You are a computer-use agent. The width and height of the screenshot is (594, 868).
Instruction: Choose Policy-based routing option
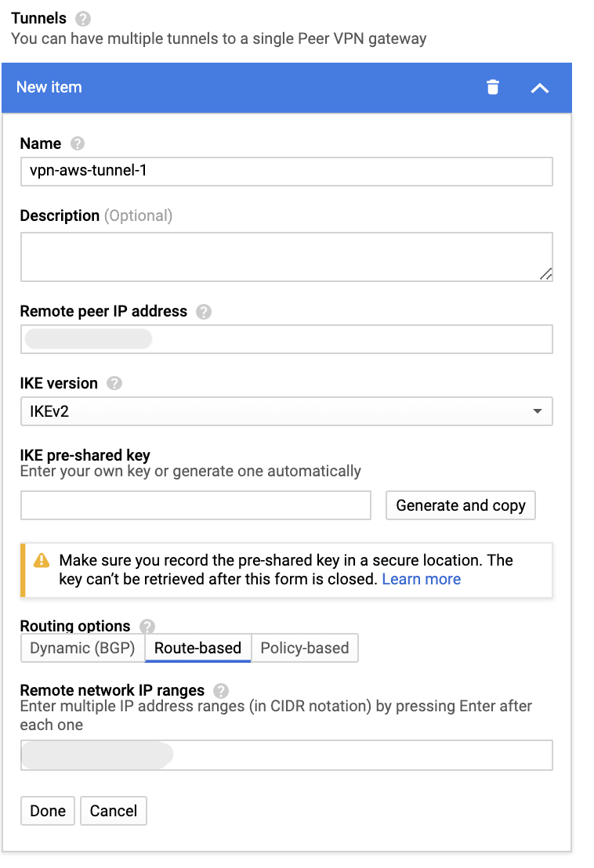point(305,648)
